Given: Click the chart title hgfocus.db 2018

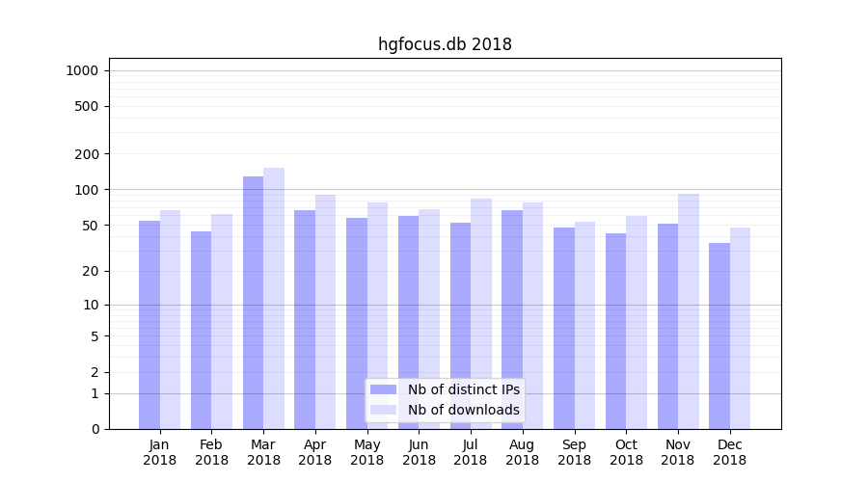Looking at the screenshot, I should pyautogui.click(x=445, y=44).
